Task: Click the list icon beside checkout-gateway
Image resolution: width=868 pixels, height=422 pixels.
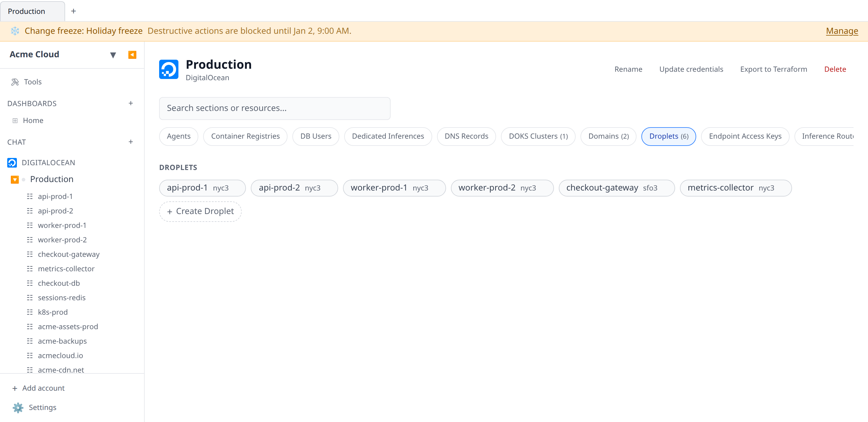Action: click(x=30, y=254)
